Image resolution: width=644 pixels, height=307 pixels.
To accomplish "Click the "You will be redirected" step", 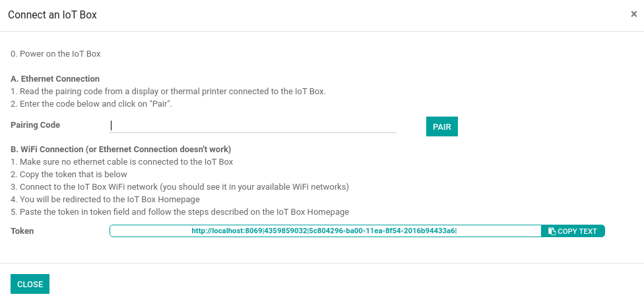I will point(105,200).
